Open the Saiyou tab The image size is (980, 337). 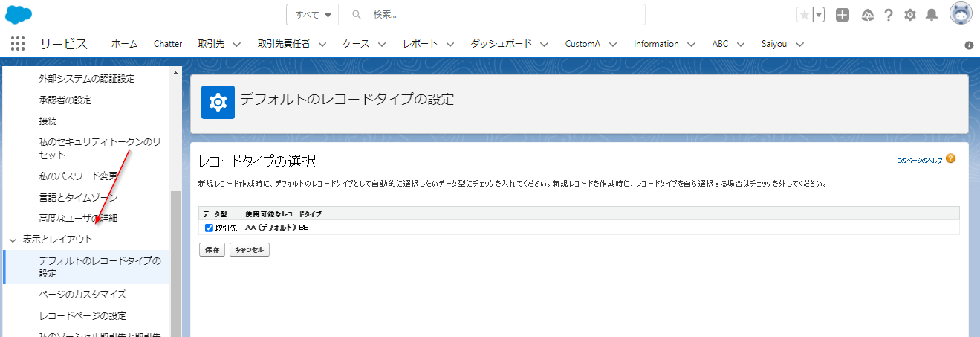775,44
